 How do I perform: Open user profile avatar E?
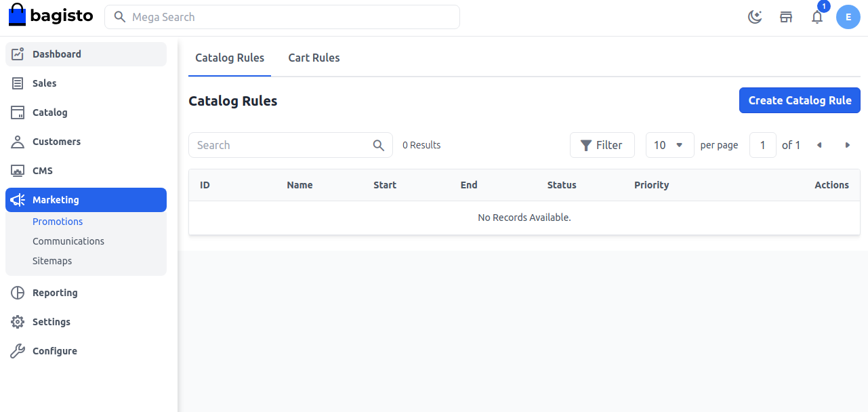848,17
